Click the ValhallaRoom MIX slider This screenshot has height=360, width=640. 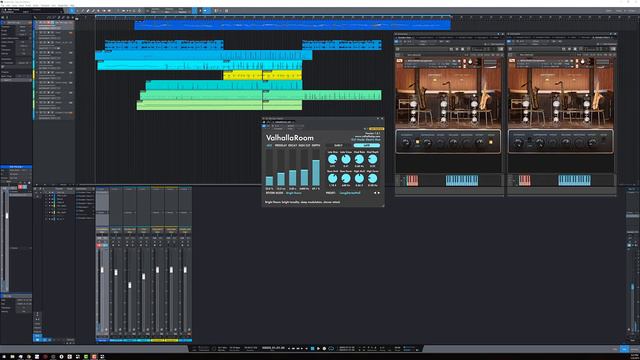tap(269, 168)
